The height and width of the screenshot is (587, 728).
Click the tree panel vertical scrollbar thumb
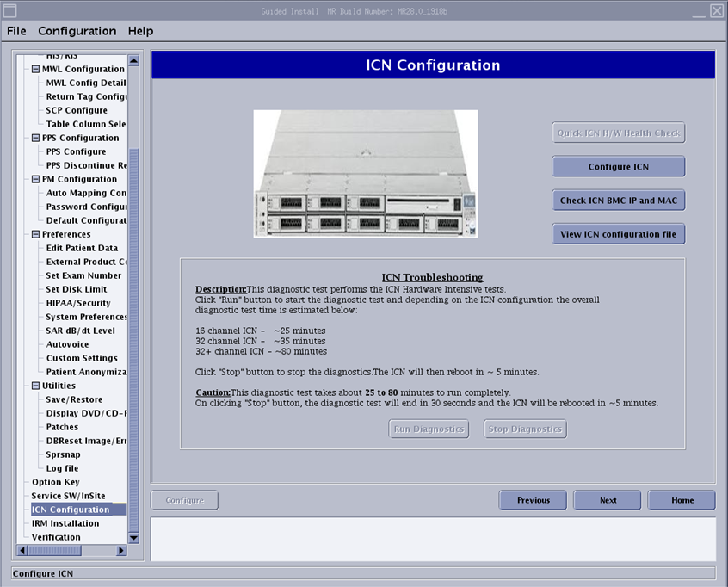click(133, 336)
